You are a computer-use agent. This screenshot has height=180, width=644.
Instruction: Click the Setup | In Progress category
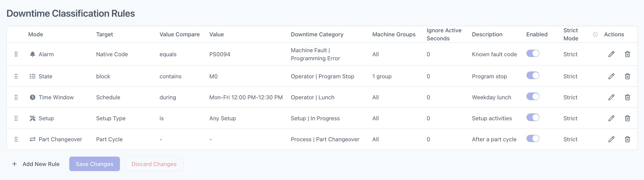click(315, 118)
